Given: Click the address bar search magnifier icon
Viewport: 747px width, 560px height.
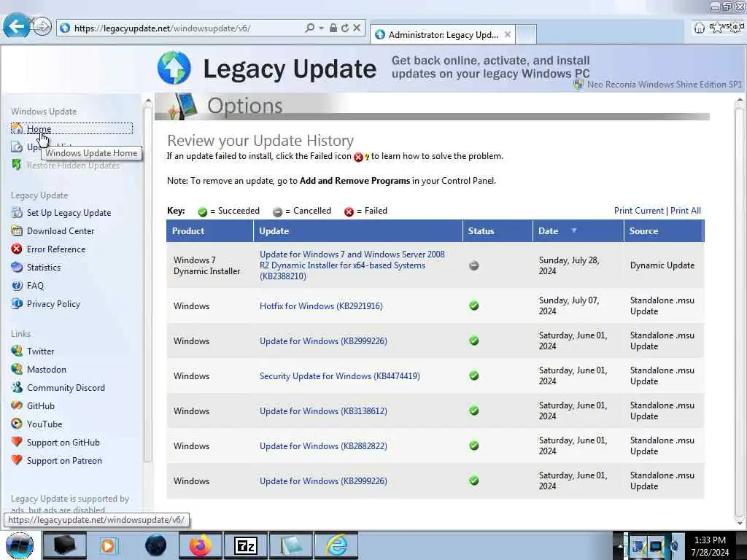Looking at the screenshot, I should click(309, 28).
